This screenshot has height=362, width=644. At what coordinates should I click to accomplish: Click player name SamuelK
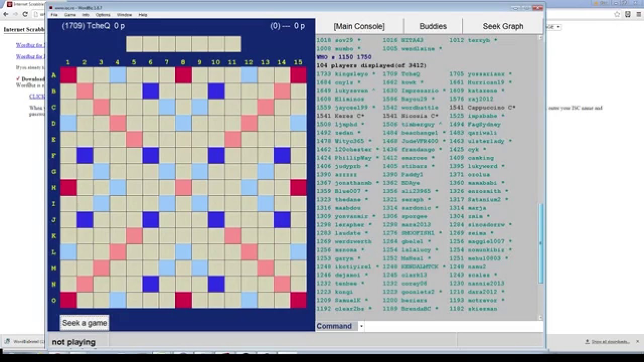tap(348, 300)
